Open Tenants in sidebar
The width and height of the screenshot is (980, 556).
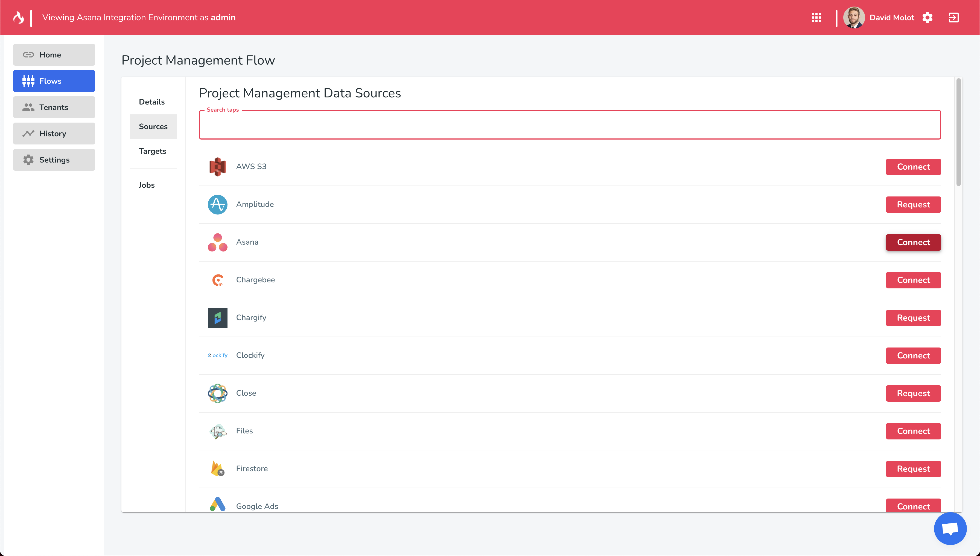click(54, 107)
